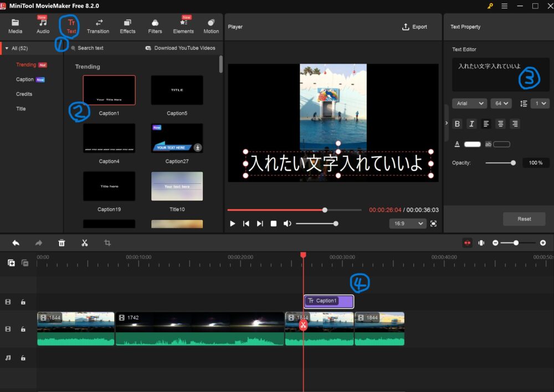Screen dimensions: 554x392
Task: Toggle timeline auto snap
Action: pos(467,243)
